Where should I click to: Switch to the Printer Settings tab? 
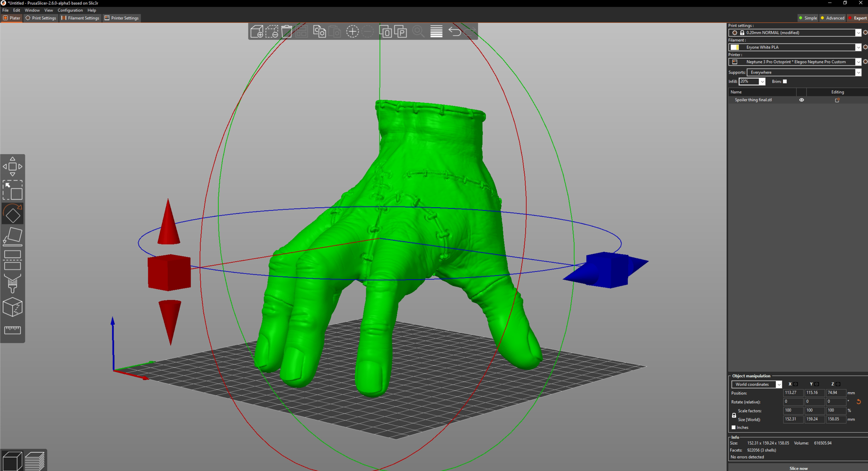pos(122,18)
